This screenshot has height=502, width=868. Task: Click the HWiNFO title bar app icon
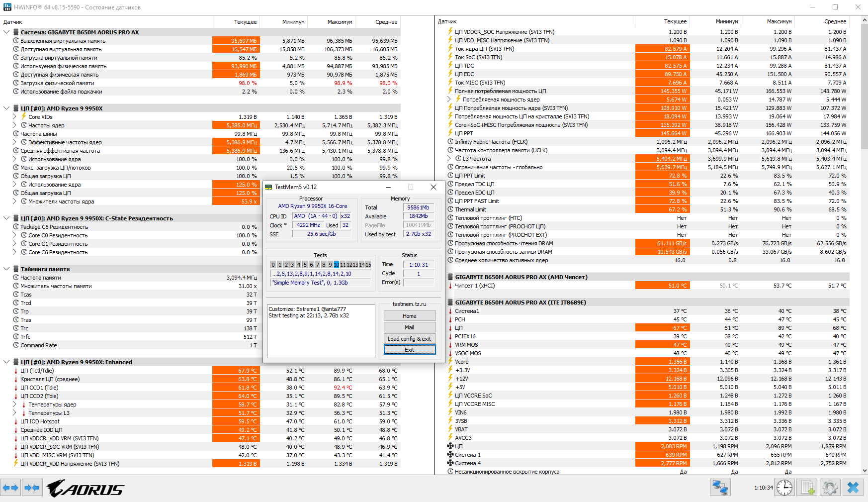[7, 7]
